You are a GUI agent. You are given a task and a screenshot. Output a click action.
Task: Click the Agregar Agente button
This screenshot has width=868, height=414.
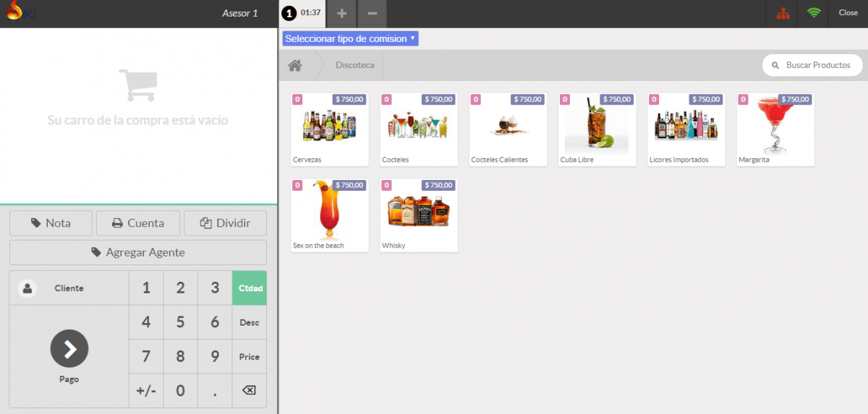pyautogui.click(x=138, y=253)
